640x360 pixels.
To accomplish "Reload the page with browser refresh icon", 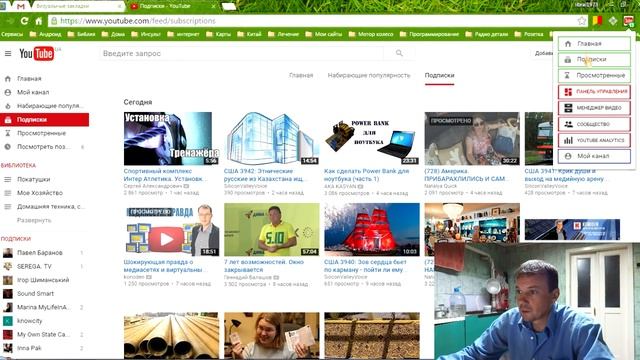I will 24,20.
